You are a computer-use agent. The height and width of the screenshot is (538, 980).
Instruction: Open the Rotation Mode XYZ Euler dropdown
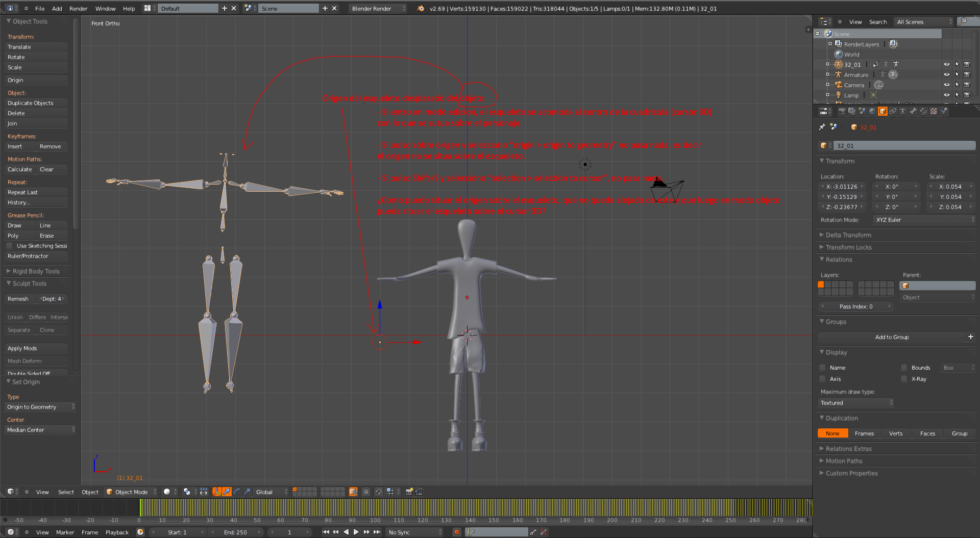click(x=924, y=220)
